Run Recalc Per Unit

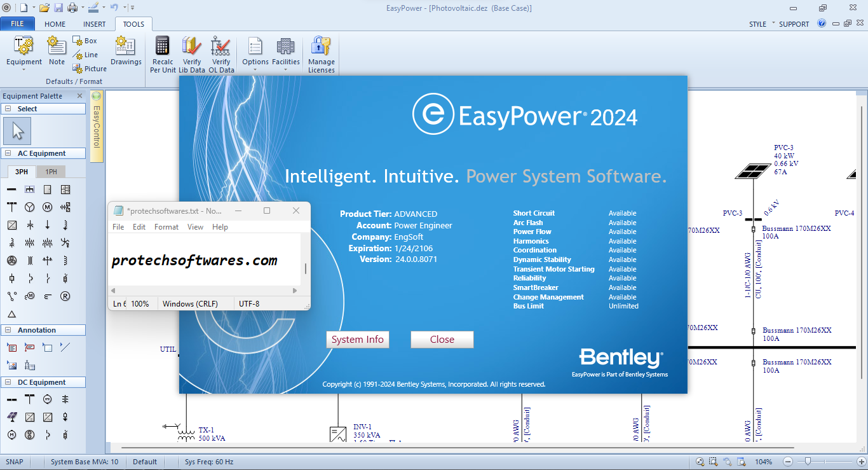click(163, 55)
